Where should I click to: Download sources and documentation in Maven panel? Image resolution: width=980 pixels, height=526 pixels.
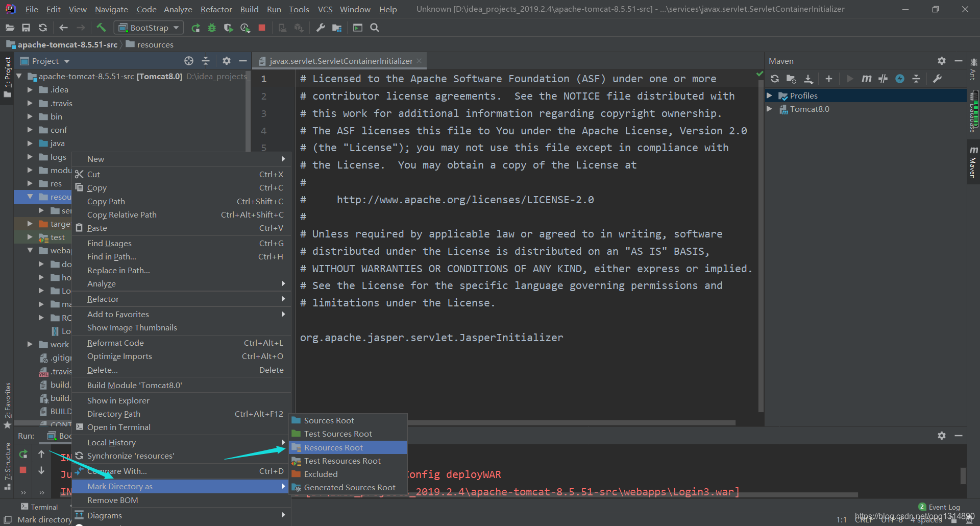point(808,79)
